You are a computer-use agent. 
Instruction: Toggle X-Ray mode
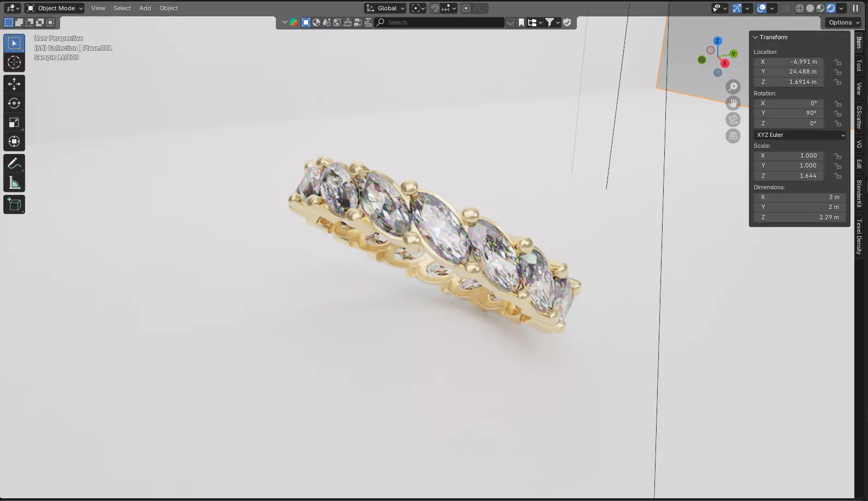coord(786,8)
